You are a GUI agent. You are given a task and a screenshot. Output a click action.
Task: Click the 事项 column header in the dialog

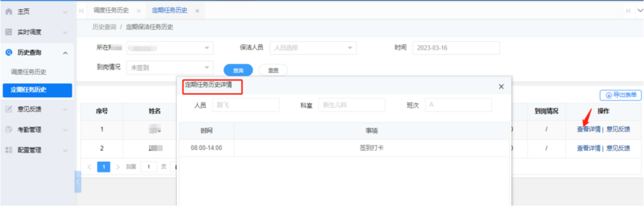(x=371, y=131)
